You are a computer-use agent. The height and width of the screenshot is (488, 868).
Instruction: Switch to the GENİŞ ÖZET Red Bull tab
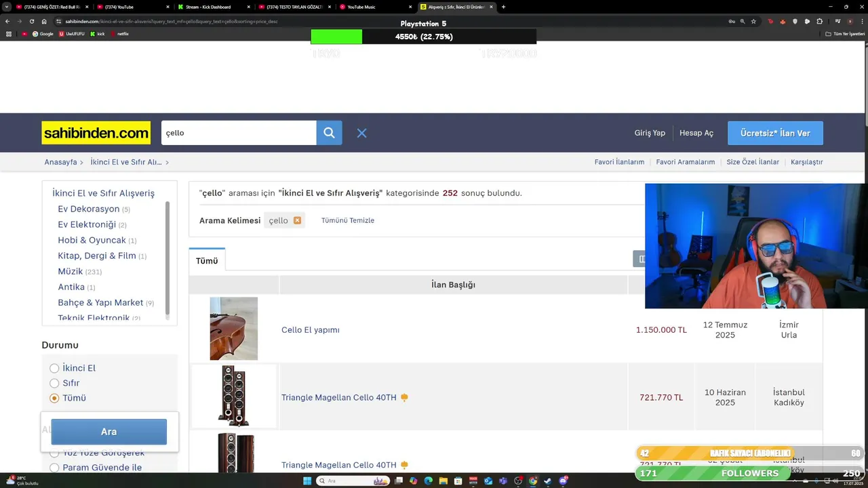(51, 7)
